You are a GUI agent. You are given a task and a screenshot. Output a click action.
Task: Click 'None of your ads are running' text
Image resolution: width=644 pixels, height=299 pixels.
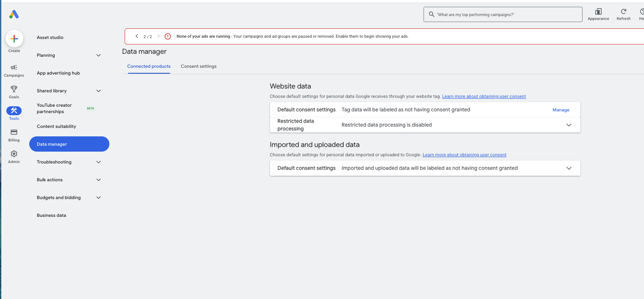tap(203, 36)
